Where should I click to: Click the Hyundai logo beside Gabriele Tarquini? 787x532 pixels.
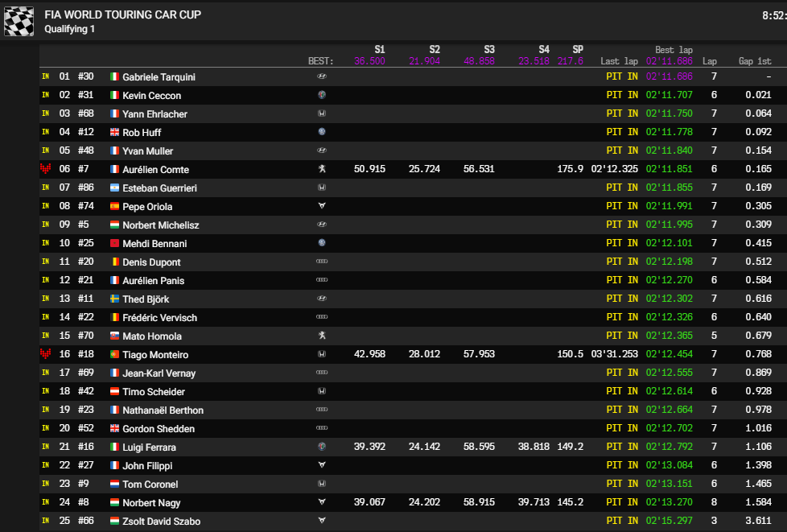[322, 76]
